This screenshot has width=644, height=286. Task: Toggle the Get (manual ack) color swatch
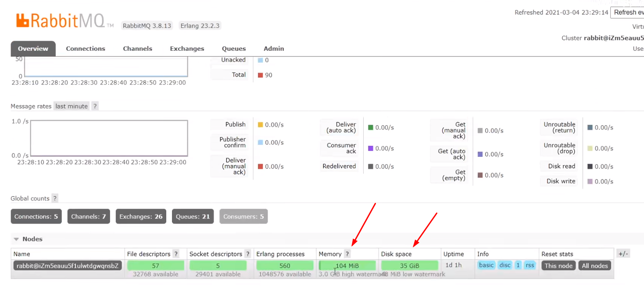pos(480,131)
